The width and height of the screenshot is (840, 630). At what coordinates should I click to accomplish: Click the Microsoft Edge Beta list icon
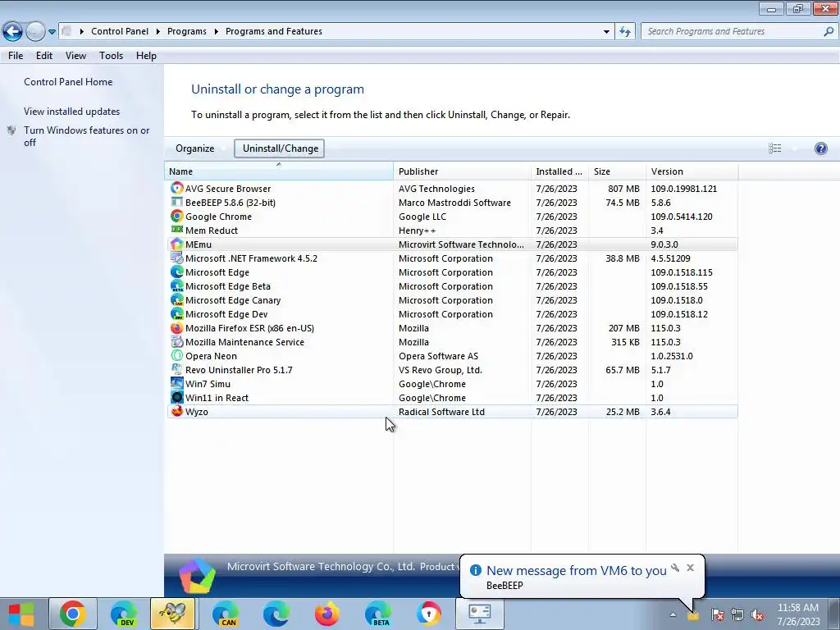click(x=177, y=285)
